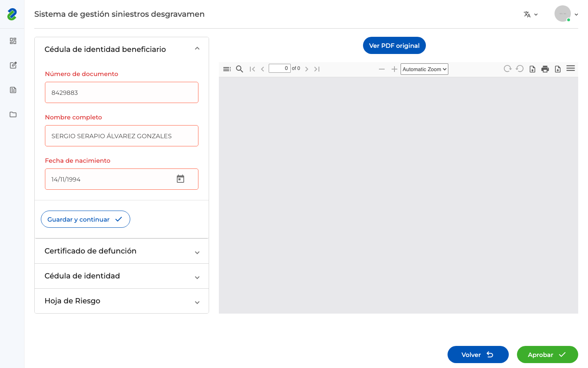Screen dimensions: 588x368
Task: Click the Número de documento label
Action: tap(82, 74)
